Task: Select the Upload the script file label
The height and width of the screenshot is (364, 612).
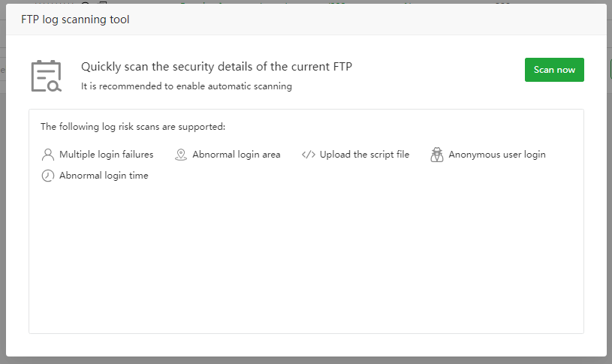Action: pyautogui.click(x=364, y=155)
